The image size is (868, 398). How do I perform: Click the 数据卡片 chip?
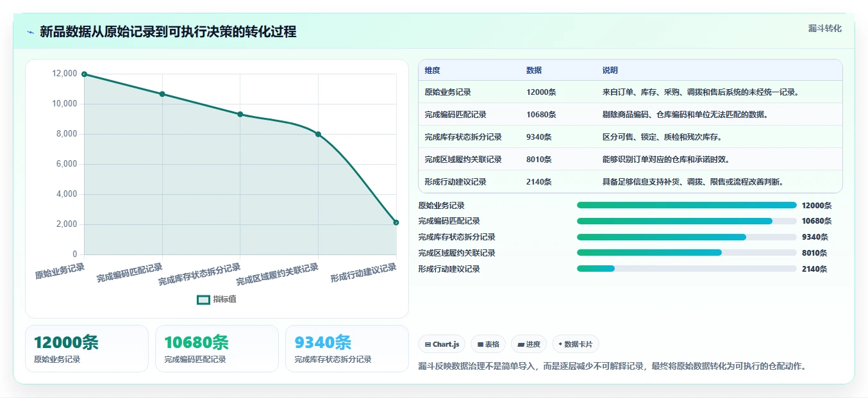coord(576,344)
